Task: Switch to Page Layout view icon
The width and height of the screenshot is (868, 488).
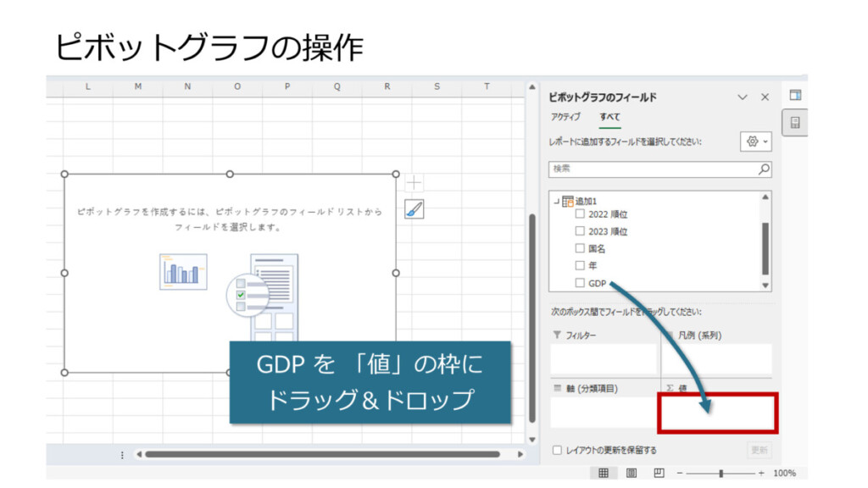Action: 632,474
